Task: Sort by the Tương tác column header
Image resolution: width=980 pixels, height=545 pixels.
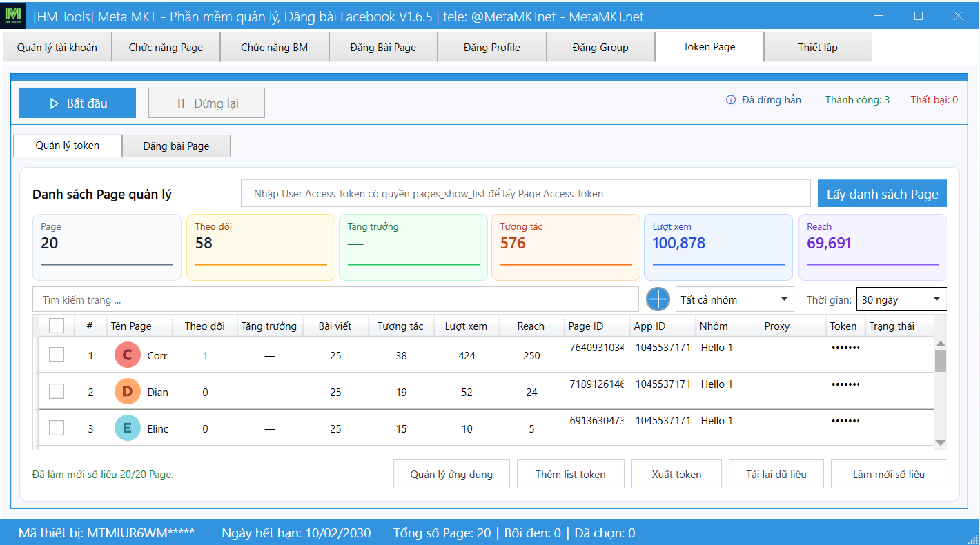Action: pyautogui.click(x=400, y=326)
